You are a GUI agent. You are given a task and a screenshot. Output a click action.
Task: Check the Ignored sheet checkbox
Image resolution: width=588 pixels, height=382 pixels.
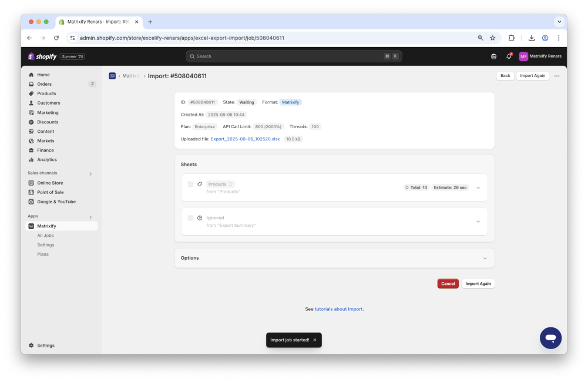point(190,217)
